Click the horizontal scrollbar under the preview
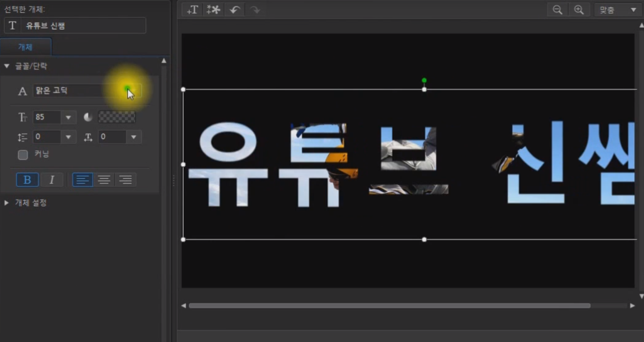 click(x=390, y=306)
